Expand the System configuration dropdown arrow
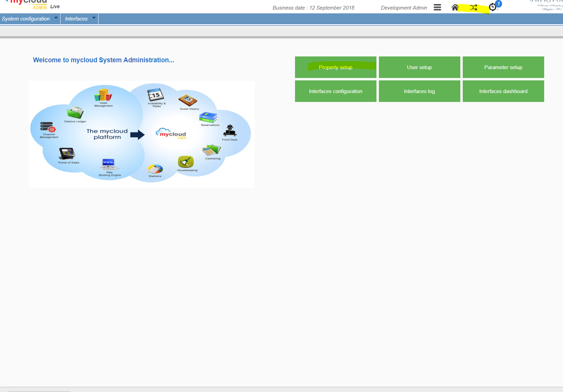The height and width of the screenshot is (392, 563). [56, 18]
